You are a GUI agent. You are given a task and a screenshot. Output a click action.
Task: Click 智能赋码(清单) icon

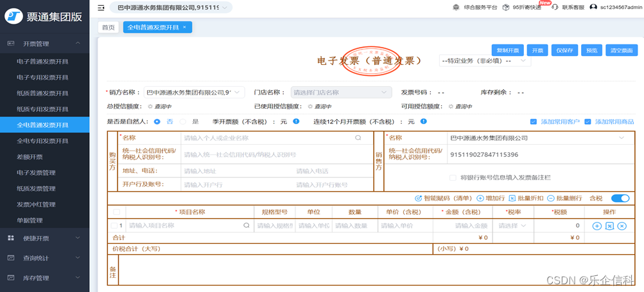tap(419, 198)
